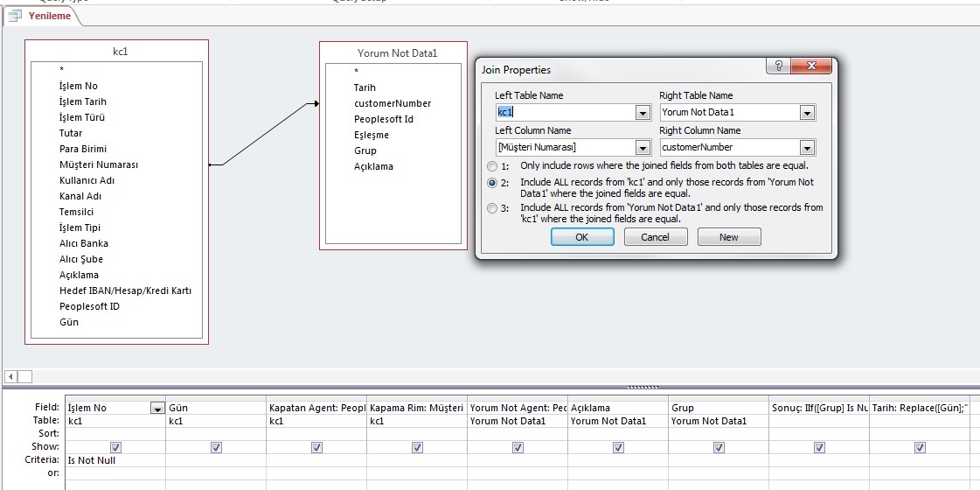Click the query icon on Yenileme tab

[x=15, y=17]
